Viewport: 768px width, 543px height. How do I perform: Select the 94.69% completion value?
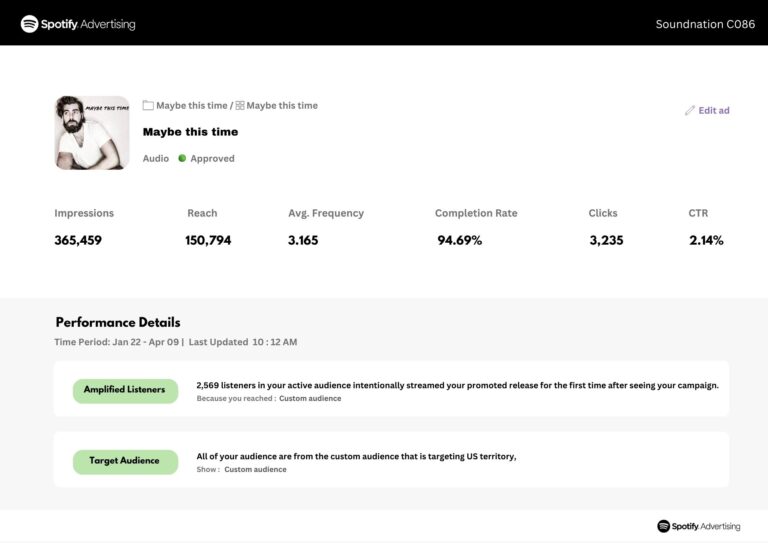tap(459, 240)
